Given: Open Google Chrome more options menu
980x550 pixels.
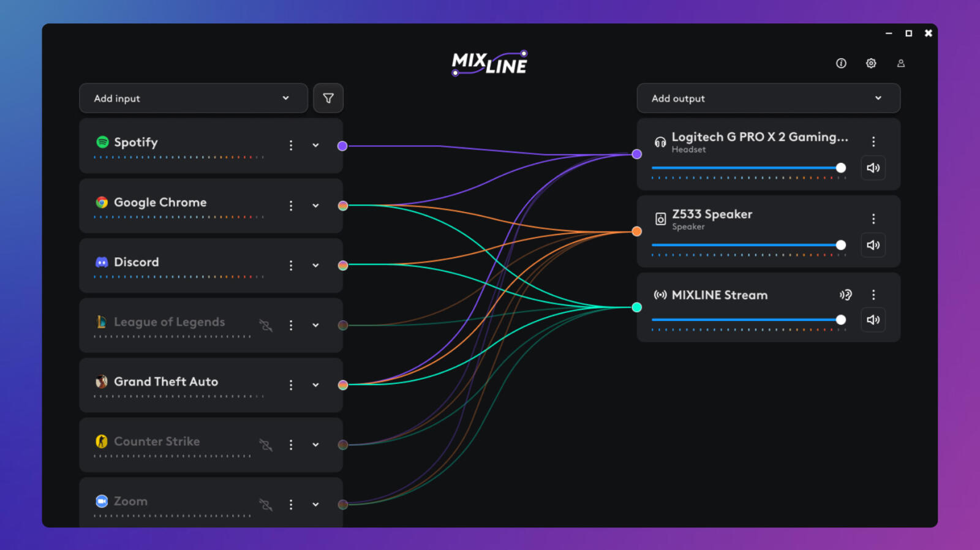Looking at the screenshot, I should pos(291,205).
